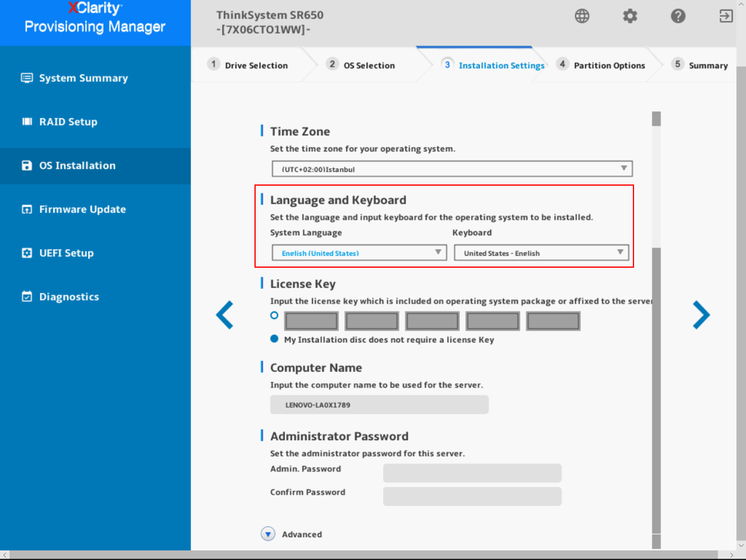The image size is (746, 560).
Task: Open the Time Zone dropdown
Action: (452, 169)
